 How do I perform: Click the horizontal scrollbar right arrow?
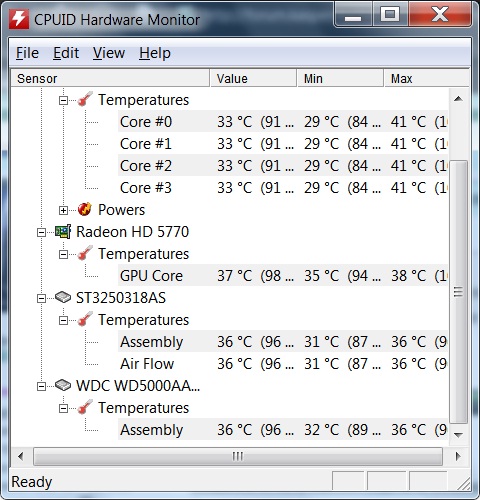click(458, 456)
